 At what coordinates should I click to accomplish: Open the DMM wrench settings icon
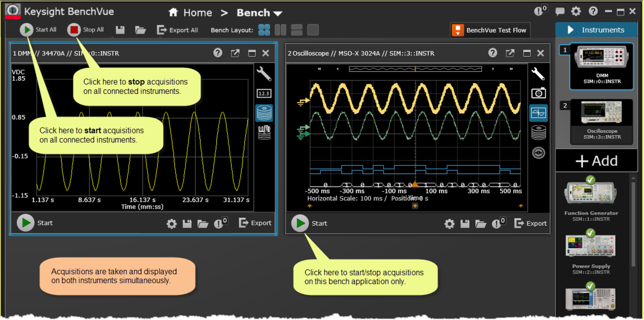click(264, 73)
